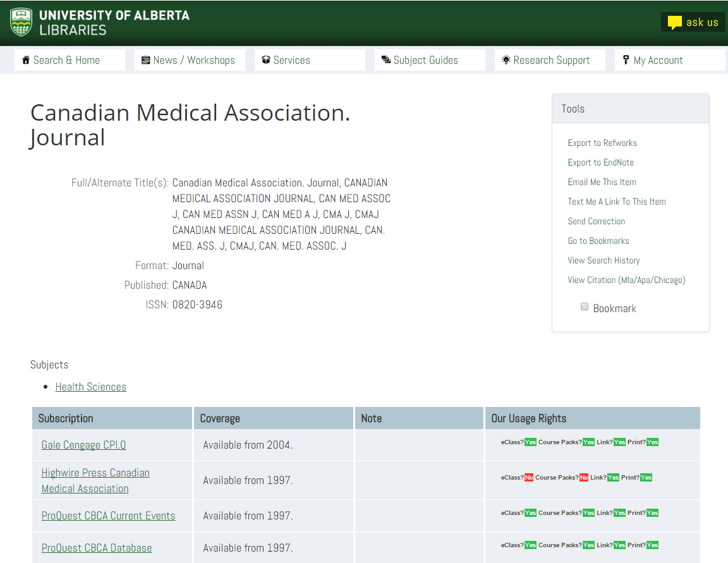Tick the Bookmark checkbox

pyautogui.click(x=585, y=307)
